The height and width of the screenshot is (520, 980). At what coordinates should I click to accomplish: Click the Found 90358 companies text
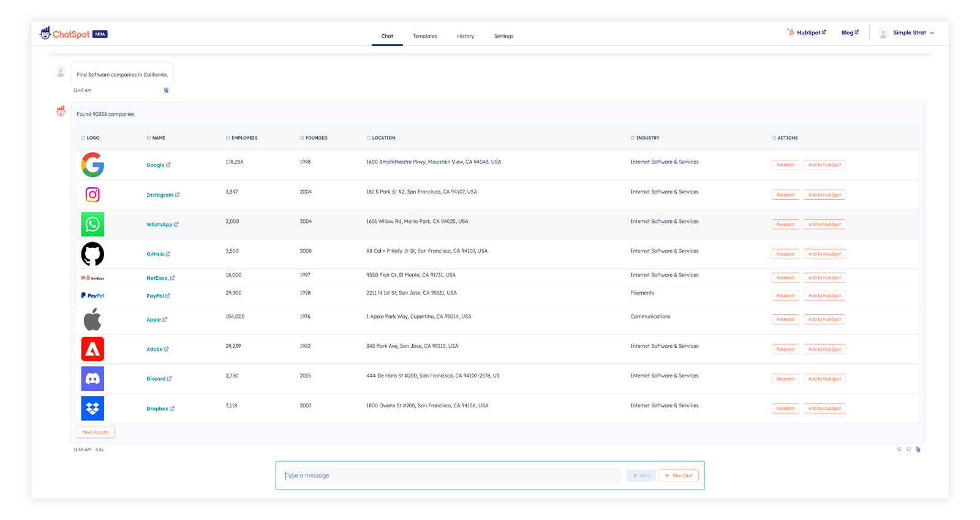[x=106, y=114]
